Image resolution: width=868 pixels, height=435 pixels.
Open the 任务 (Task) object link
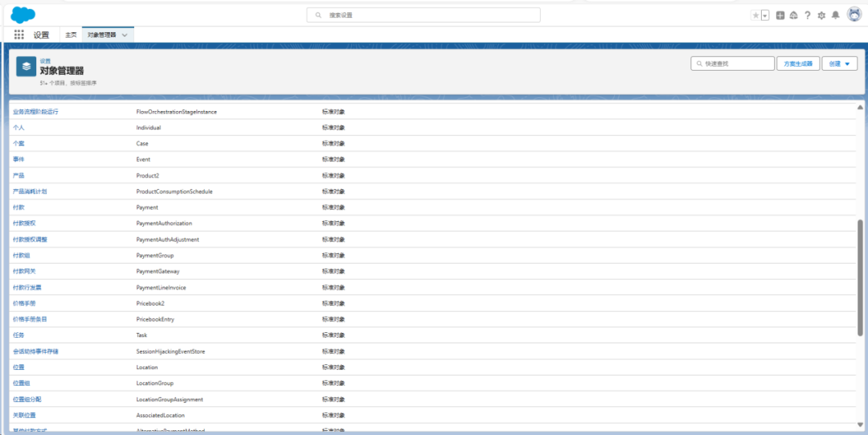click(x=18, y=335)
